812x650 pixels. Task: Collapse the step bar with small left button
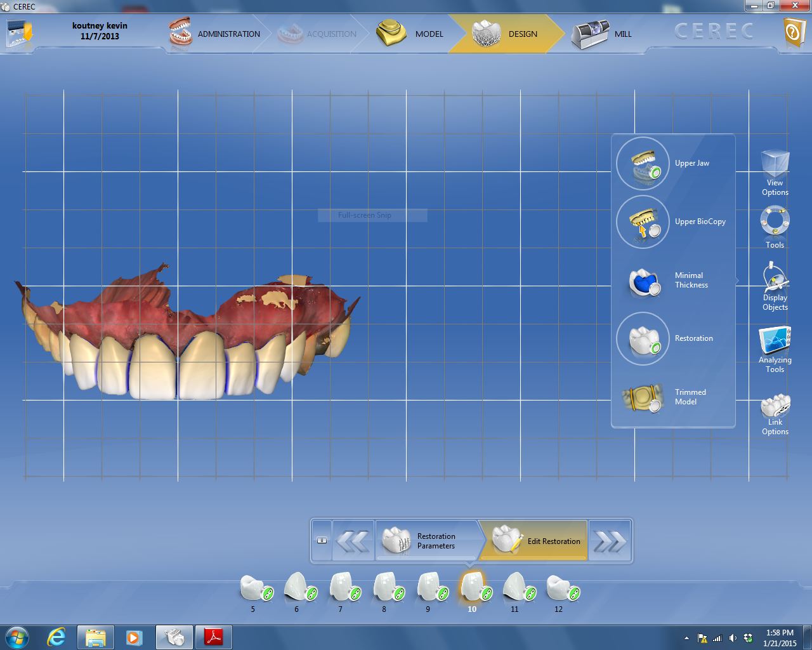point(322,541)
